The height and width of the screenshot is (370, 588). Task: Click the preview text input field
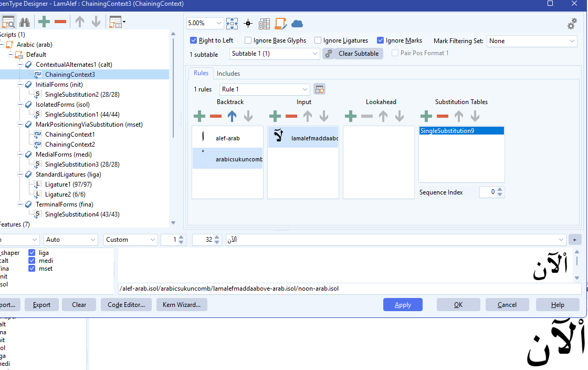point(394,240)
